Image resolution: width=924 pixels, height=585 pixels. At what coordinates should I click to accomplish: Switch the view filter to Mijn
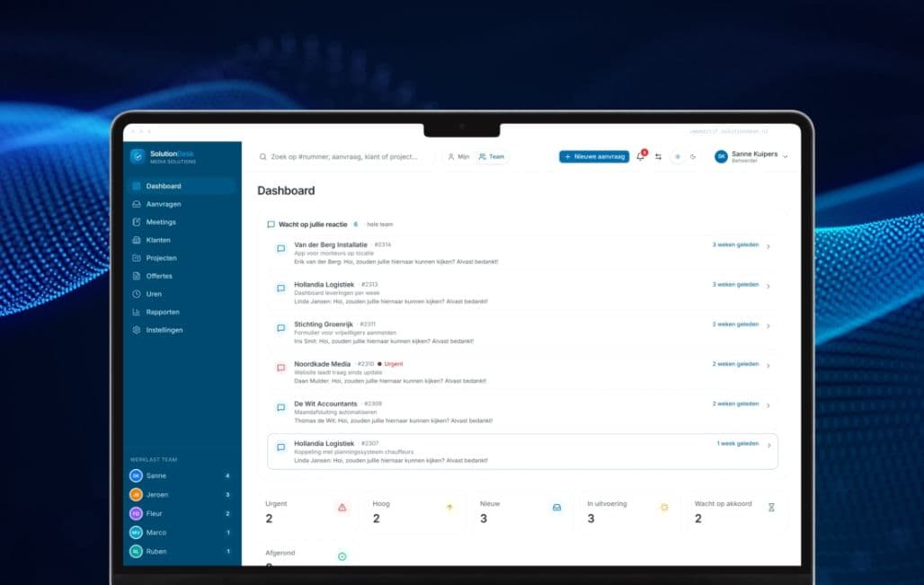(x=458, y=156)
